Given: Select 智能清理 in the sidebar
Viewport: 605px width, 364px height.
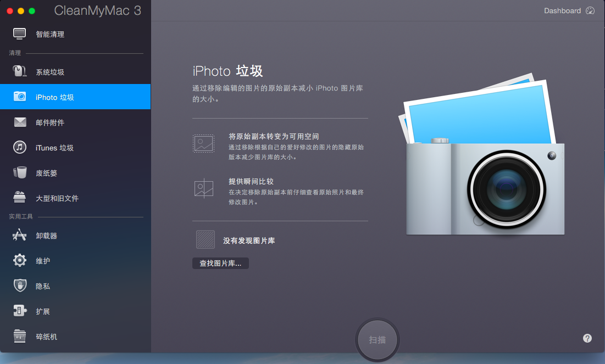Looking at the screenshot, I should 75,34.
